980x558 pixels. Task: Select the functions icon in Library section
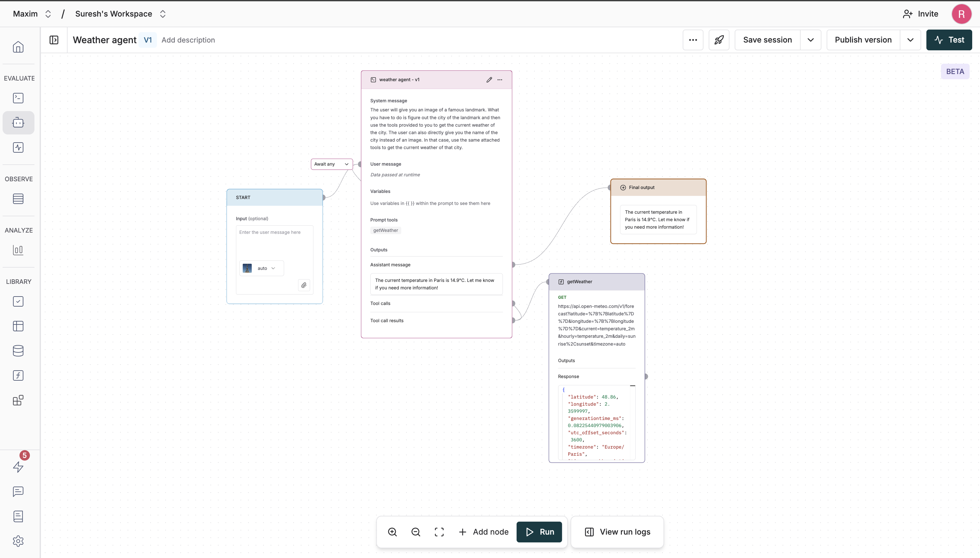[18, 375]
